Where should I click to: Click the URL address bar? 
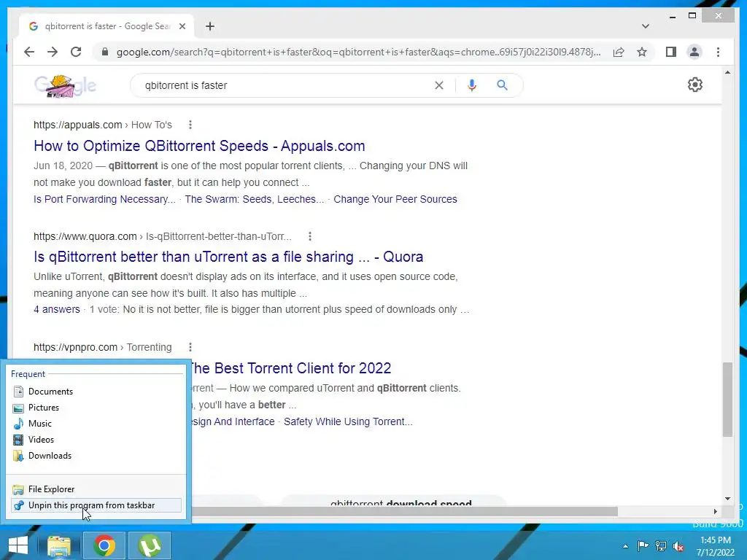coord(358,52)
